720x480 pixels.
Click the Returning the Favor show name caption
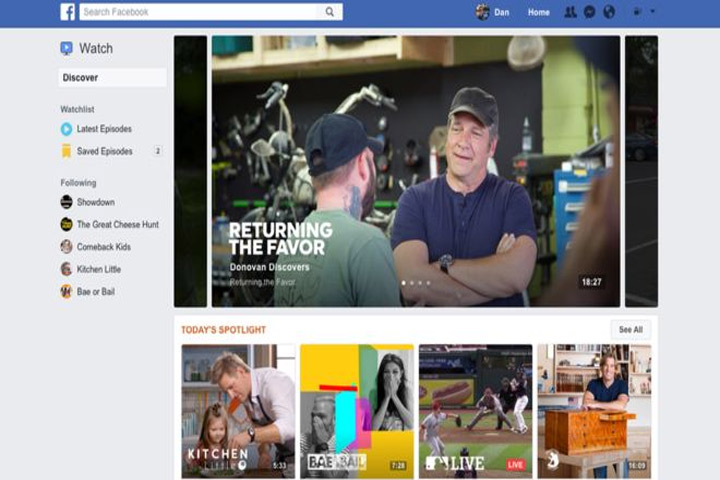262,282
